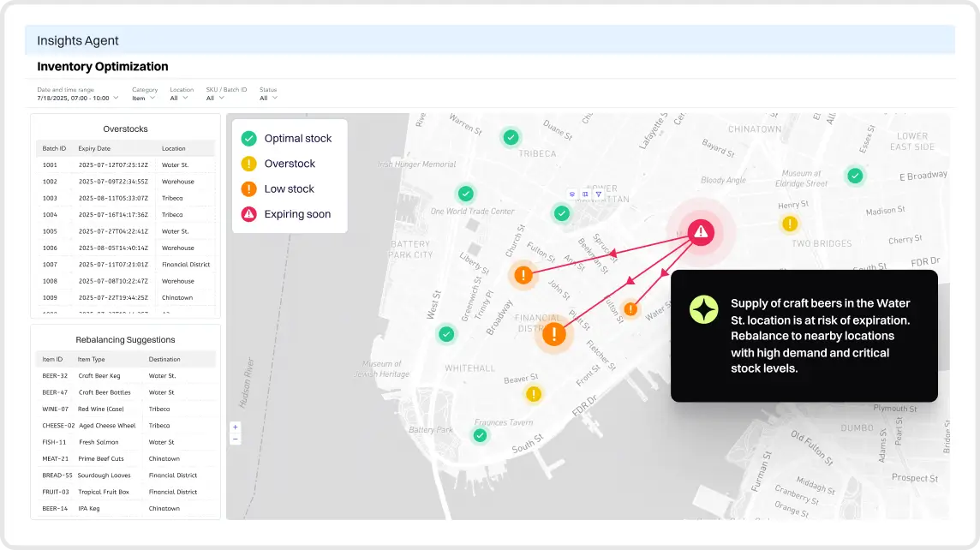Open the Status filter dropdown
980x550 pixels.
(x=269, y=98)
